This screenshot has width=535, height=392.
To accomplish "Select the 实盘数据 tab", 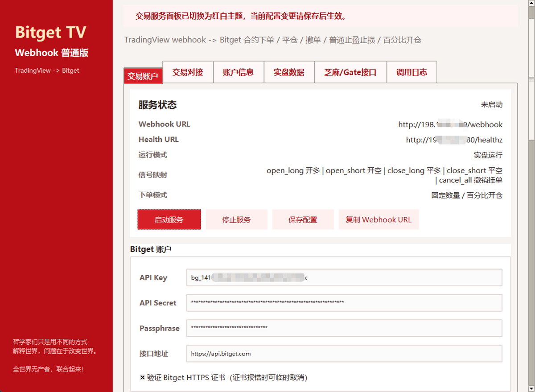I will [x=289, y=72].
